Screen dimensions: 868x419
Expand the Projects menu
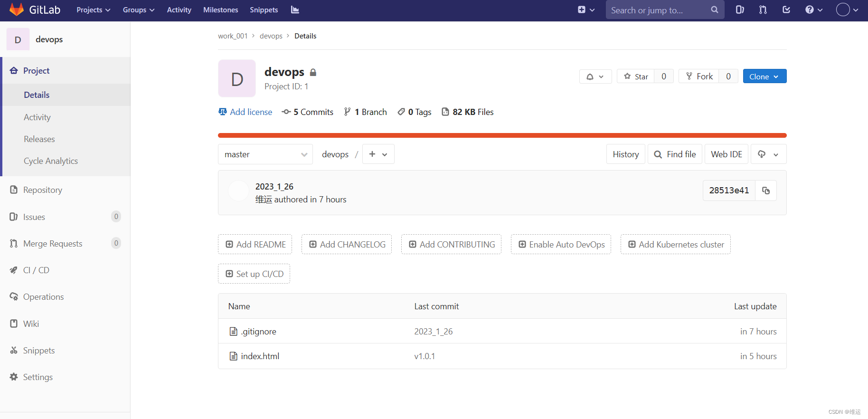(x=94, y=10)
